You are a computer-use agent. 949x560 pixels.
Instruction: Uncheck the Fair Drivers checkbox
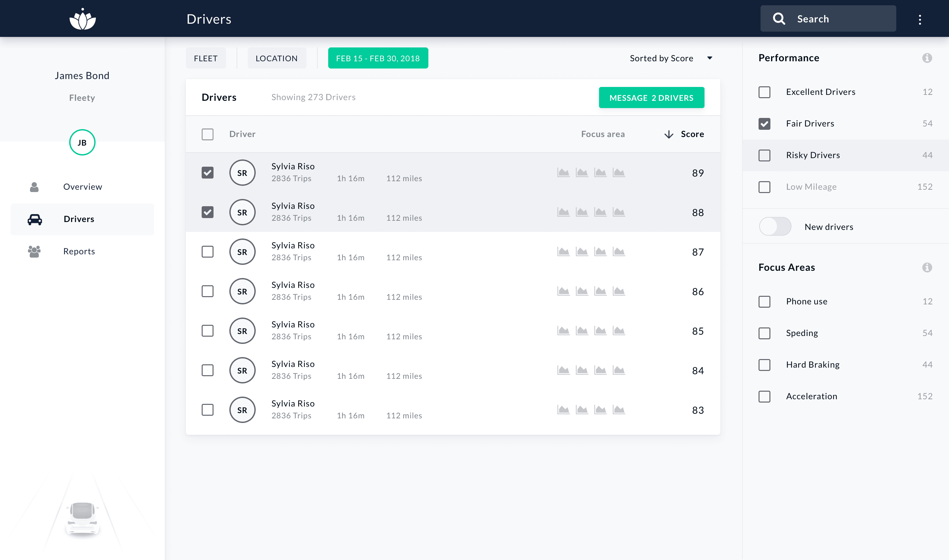764,124
